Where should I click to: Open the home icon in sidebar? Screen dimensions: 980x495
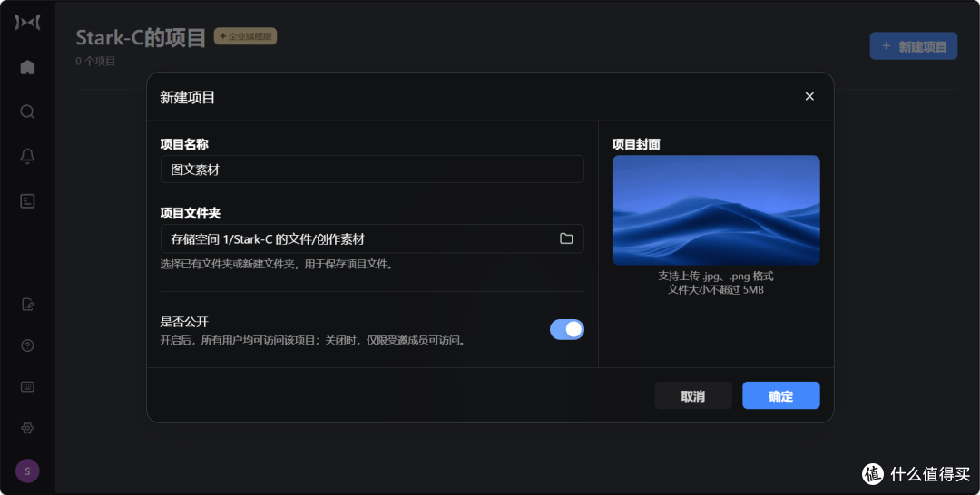27,67
